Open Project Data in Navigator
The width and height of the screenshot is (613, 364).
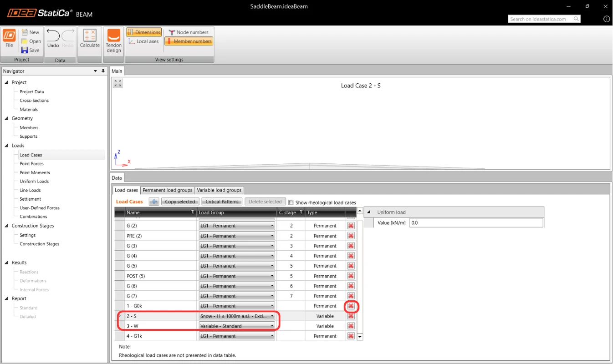pyautogui.click(x=32, y=92)
